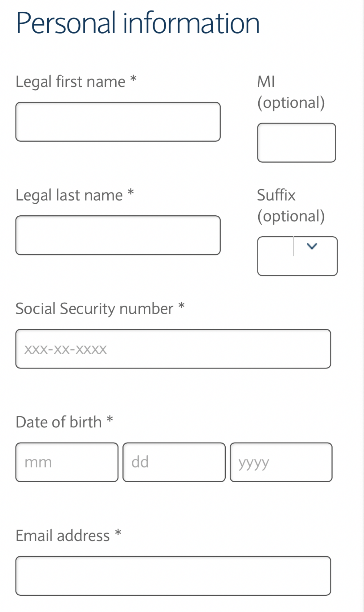Click into the Legal last name field
Screen dimensions: 364x612
click(118, 235)
